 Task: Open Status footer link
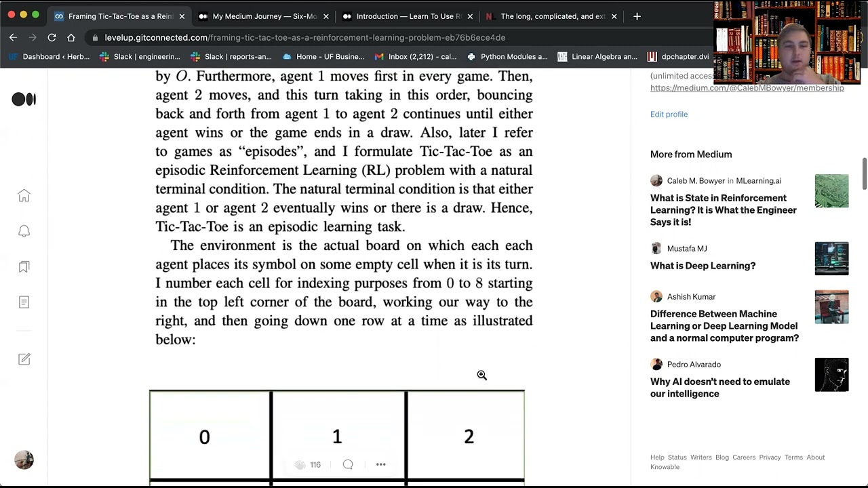[x=677, y=457]
